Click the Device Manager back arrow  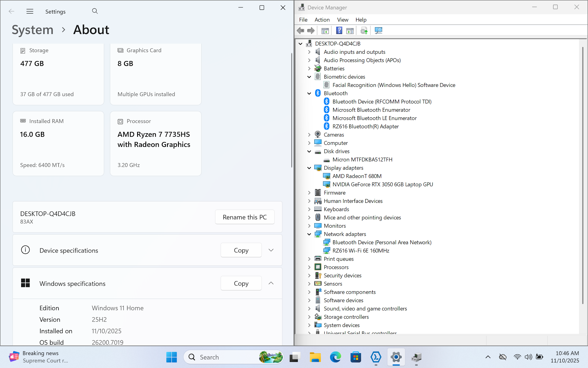click(300, 31)
